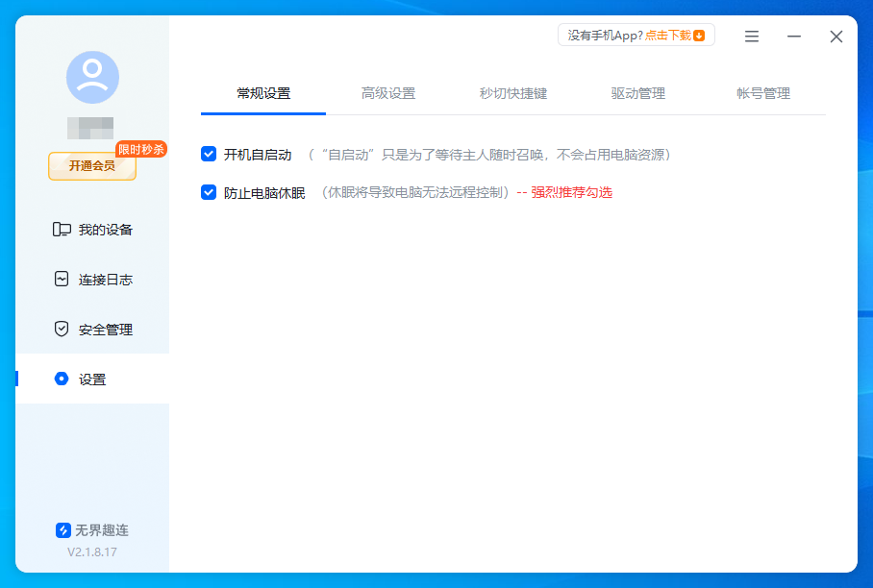Click the masked username under the avatar

click(x=91, y=125)
